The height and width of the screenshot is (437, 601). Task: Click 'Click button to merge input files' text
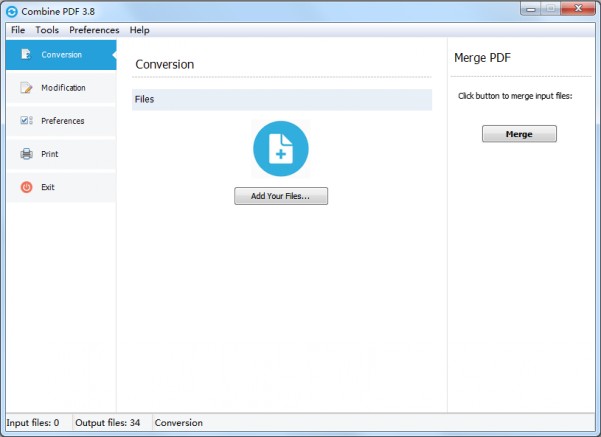515,96
